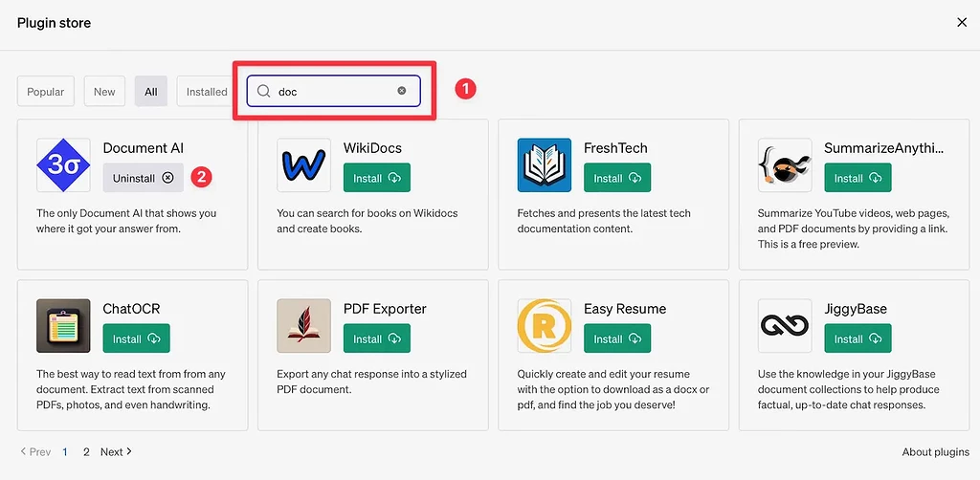Show Installed plugins
The width and height of the screenshot is (980, 480).
point(206,91)
